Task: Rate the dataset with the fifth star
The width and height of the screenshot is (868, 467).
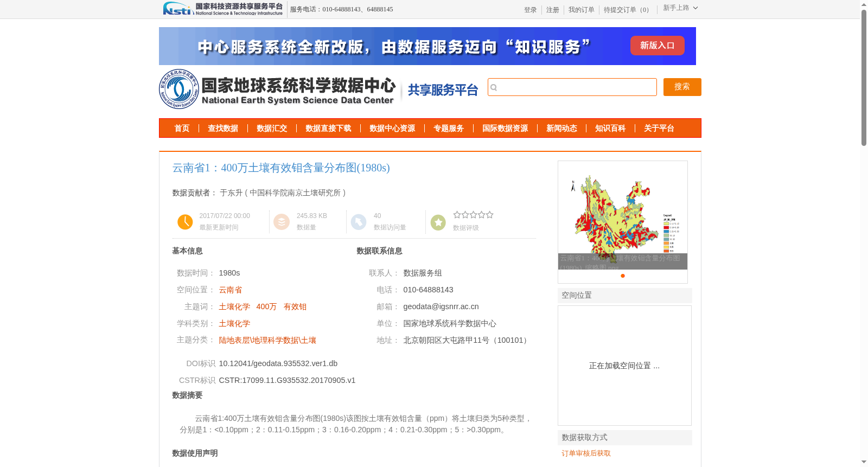Action: pos(489,215)
